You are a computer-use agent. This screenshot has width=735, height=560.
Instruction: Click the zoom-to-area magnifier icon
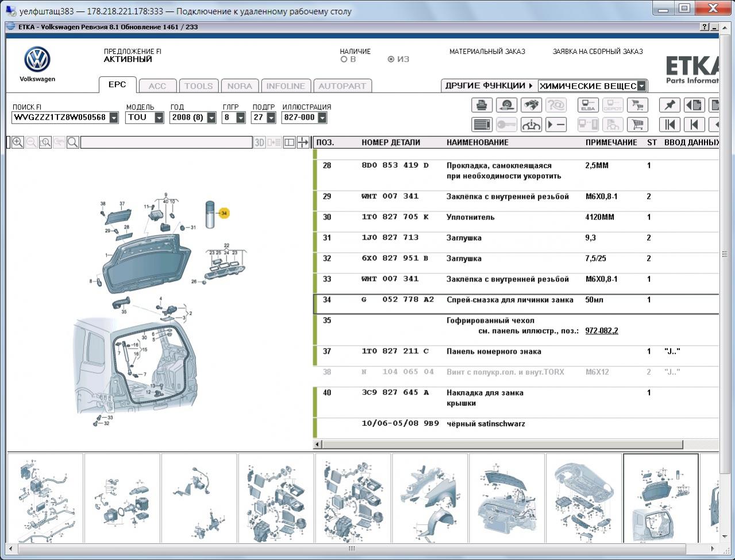click(45, 142)
